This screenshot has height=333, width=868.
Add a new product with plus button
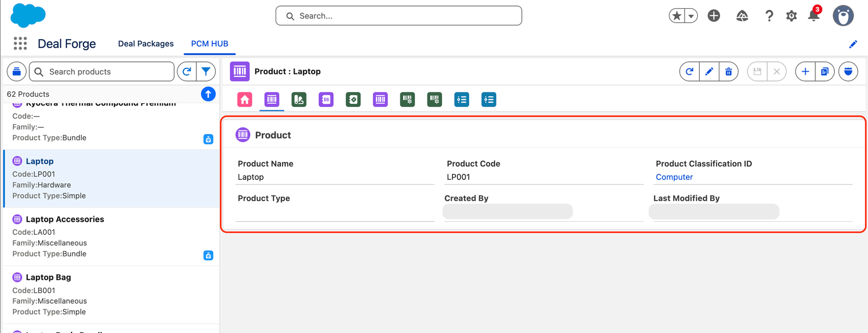tap(805, 71)
